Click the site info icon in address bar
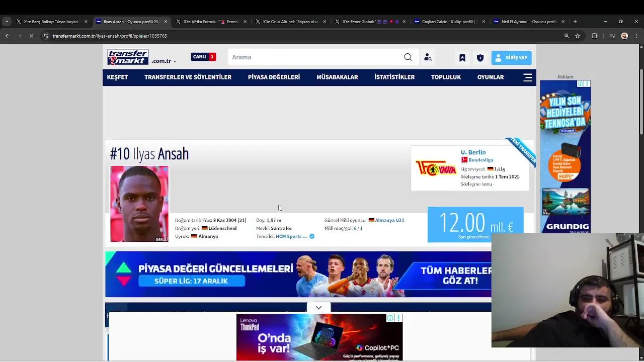Image resolution: width=644 pixels, height=362 pixels. 46,36
